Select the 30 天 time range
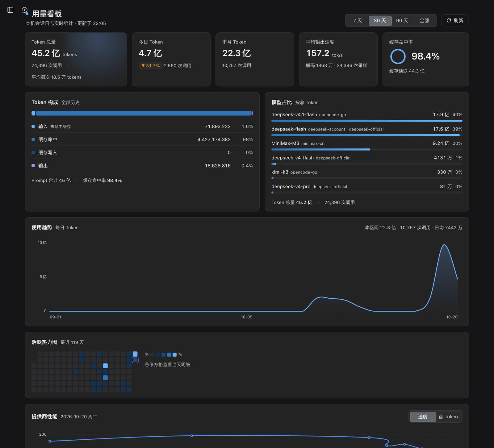This screenshot has height=448, width=494. [x=380, y=20]
